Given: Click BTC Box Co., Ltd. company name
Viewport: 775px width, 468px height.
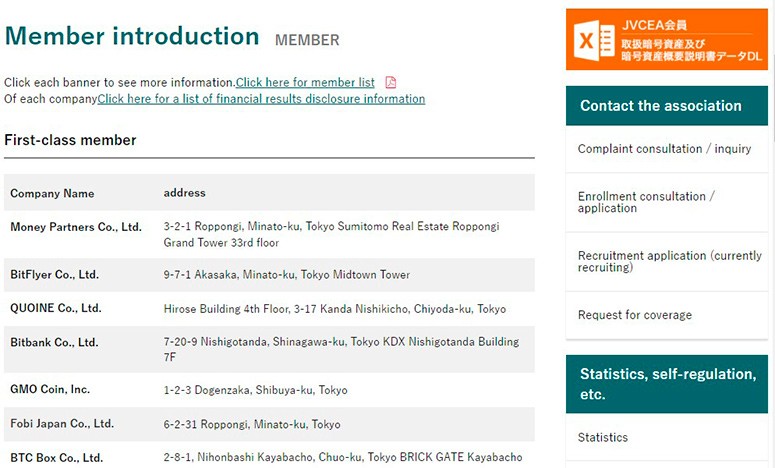Looking at the screenshot, I should coord(56,458).
